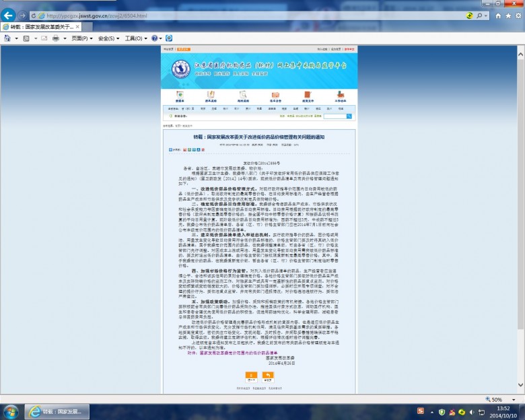This screenshot has width=525, height=420.
Task: Open favorites via the star icon
Action: tap(508, 15)
